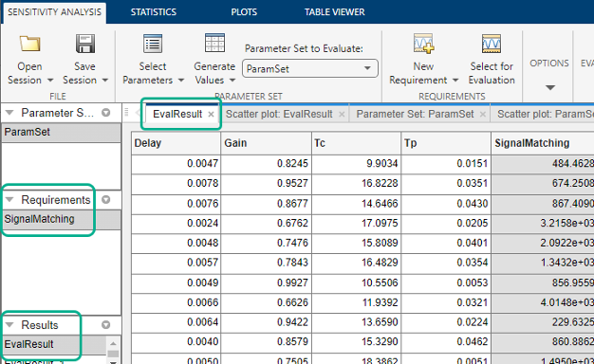
Task: Click the Select for Evaluation icon
Action: (x=492, y=44)
